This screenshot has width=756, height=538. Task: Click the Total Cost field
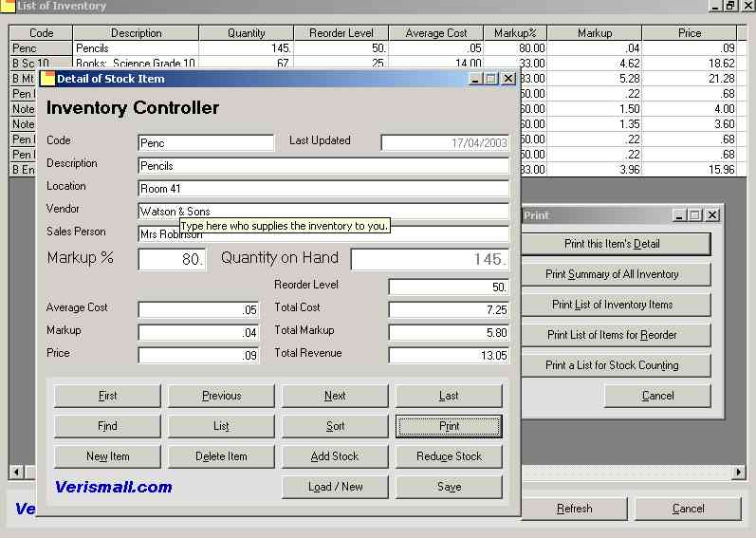449,309
